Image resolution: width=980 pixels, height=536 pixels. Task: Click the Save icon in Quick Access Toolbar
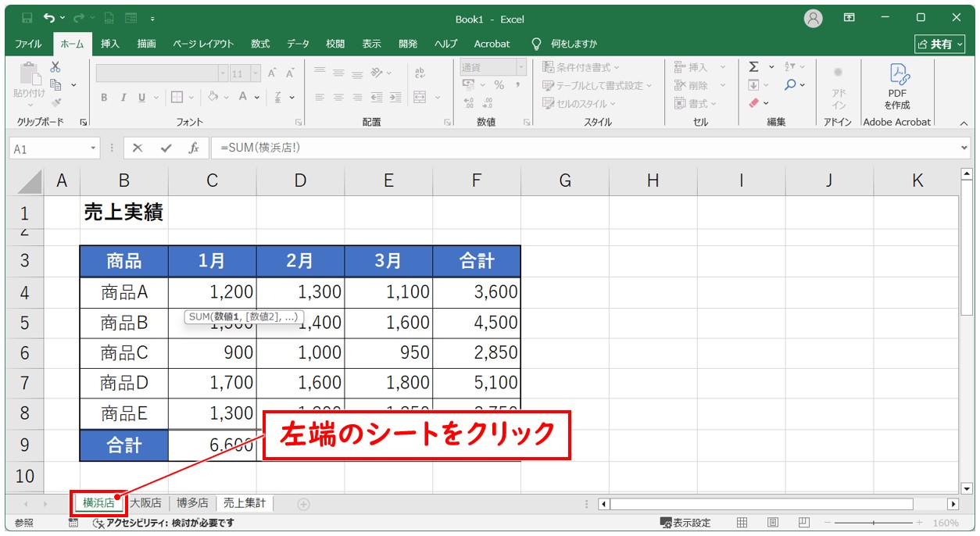coord(27,18)
